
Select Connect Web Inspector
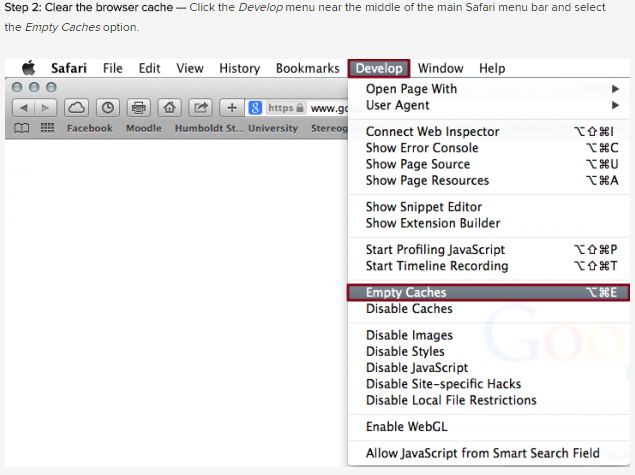pyautogui.click(x=489, y=132)
